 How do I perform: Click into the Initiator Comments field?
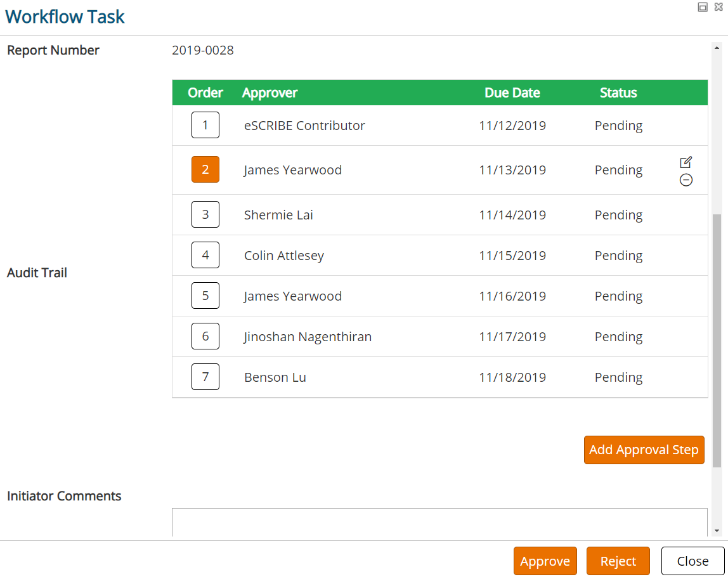click(439, 523)
